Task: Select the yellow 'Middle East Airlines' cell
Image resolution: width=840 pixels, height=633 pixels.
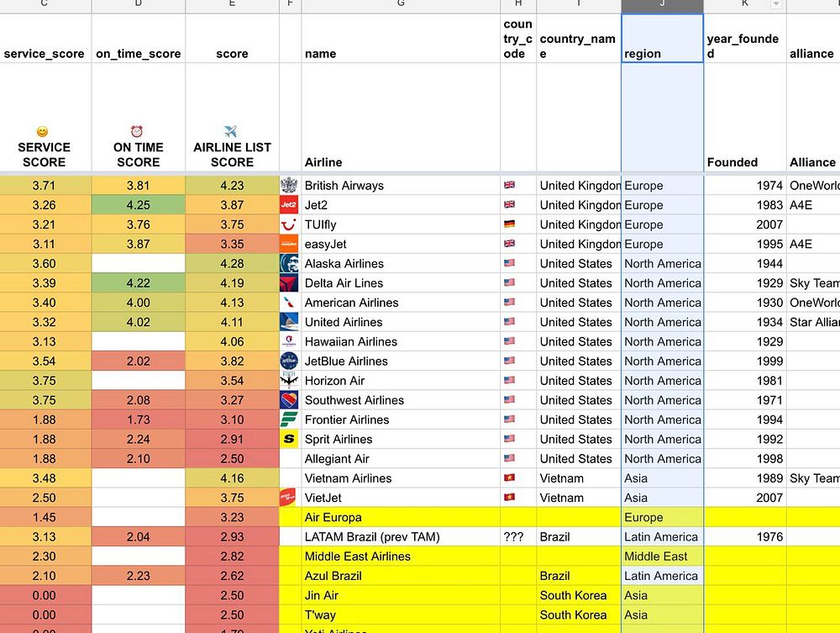Action: [x=401, y=557]
